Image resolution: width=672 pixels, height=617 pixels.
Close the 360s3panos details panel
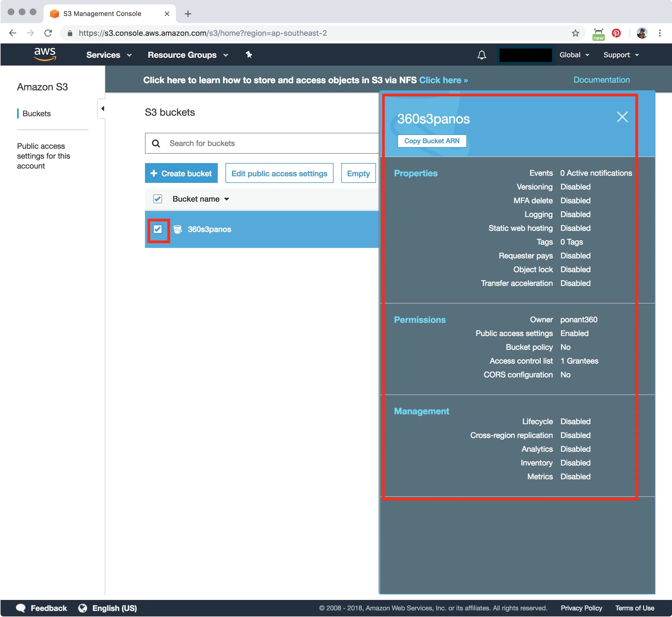point(622,117)
